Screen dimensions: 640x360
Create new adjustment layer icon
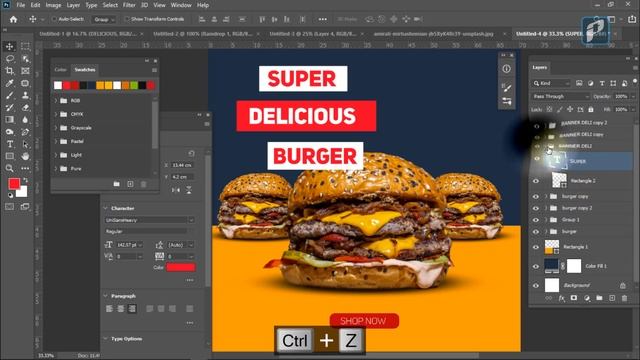coord(587,298)
